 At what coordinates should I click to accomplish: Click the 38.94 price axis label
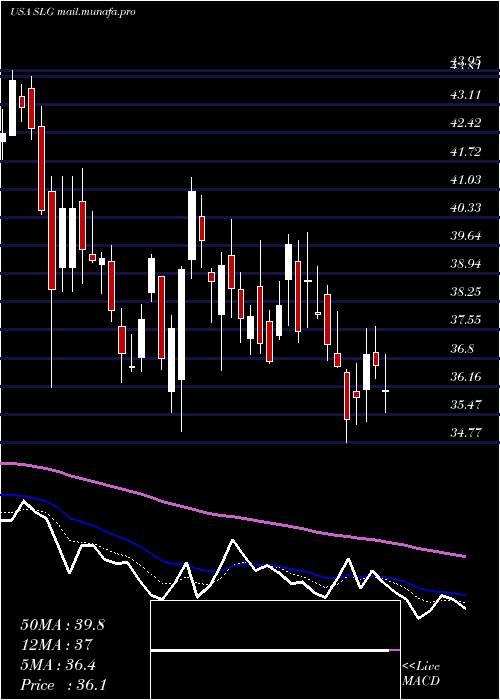[x=466, y=264]
